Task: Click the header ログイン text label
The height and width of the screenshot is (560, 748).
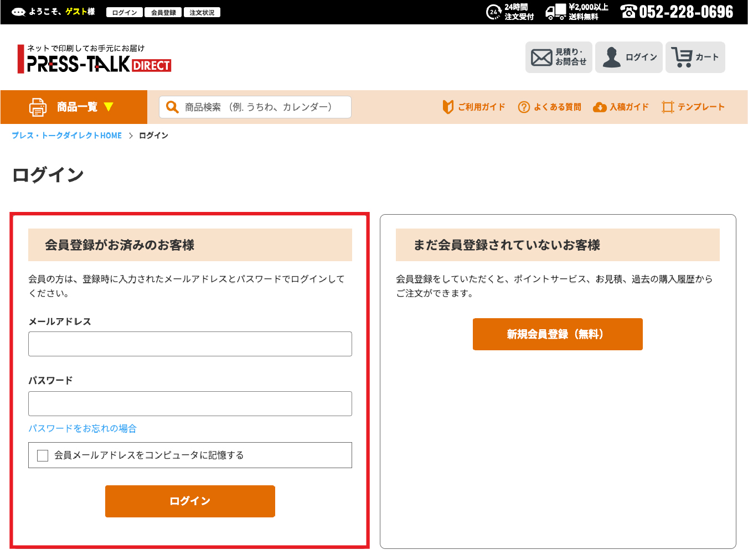Action: coord(641,58)
